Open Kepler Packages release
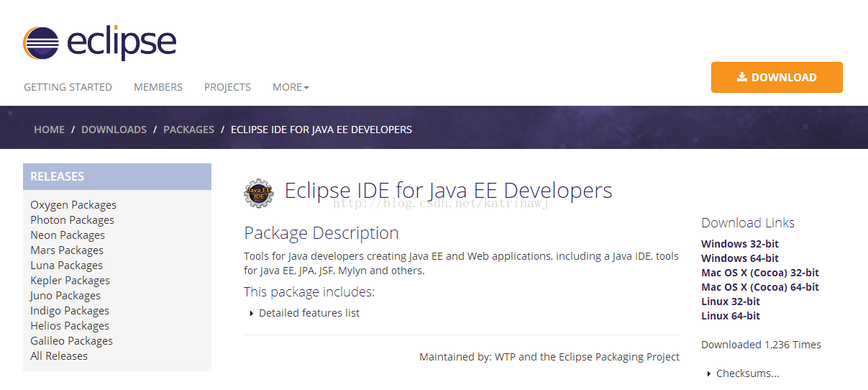The width and height of the screenshot is (868, 390). point(70,281)
